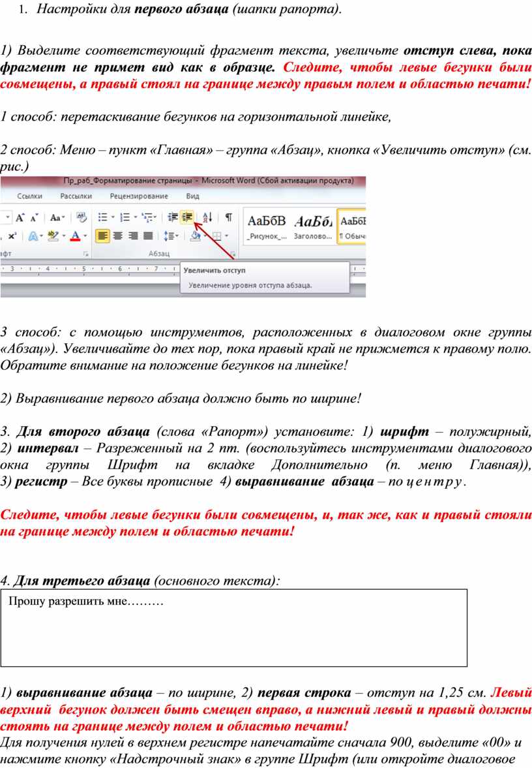Toggle the paragraph marks (¶) button

[228, 217]
